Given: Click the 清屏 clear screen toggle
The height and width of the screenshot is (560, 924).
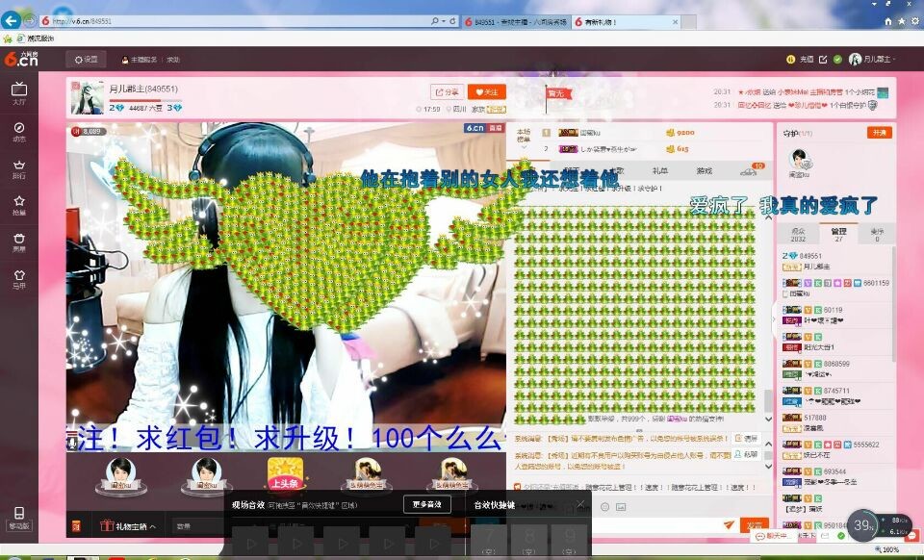Looking at the screenshot, I should pos(746,438).
